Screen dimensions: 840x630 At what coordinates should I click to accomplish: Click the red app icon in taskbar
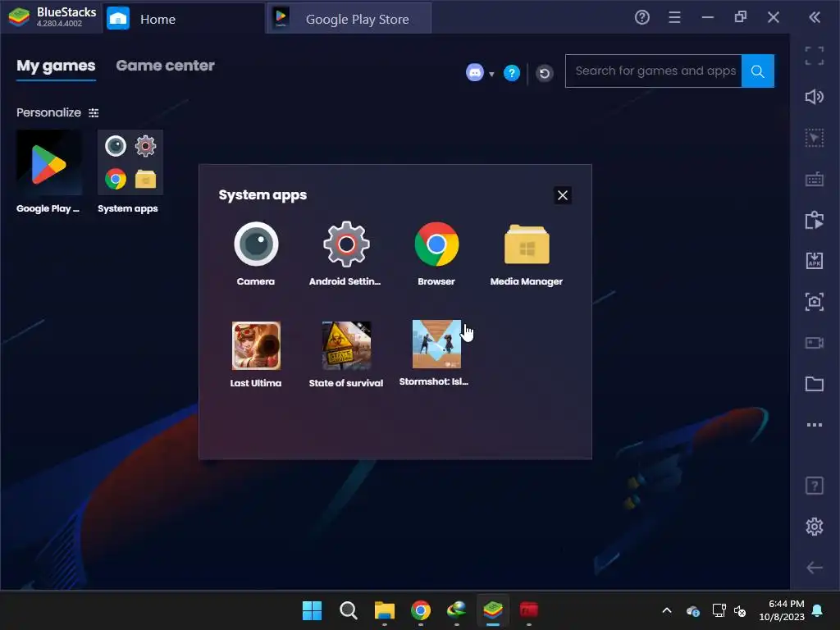tap(529, 610)
